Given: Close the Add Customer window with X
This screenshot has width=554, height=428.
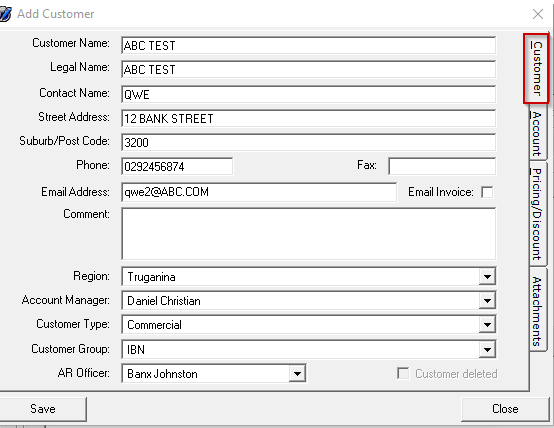Looking at the screenshot, I should tap(538, 14).
